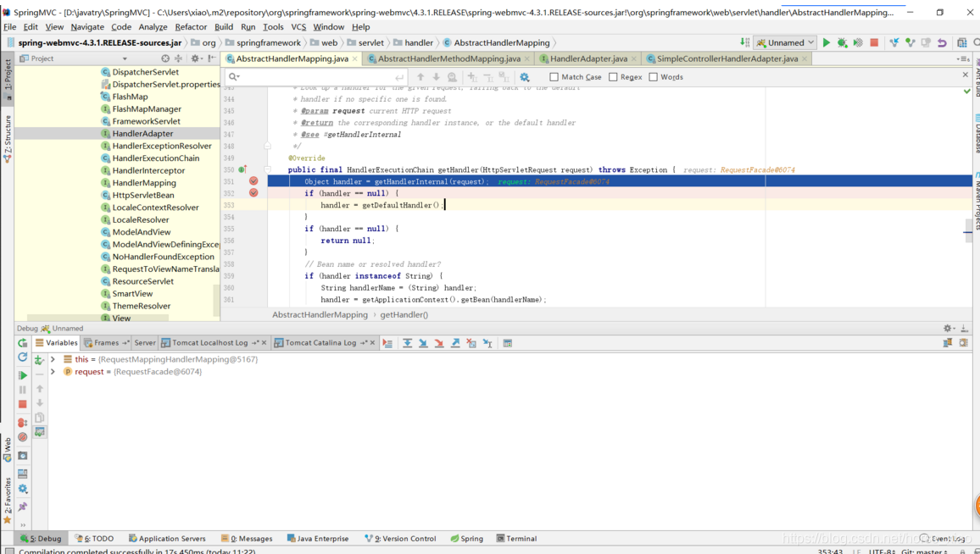Open View Breakpoints double red dots

tap(23, 423)
